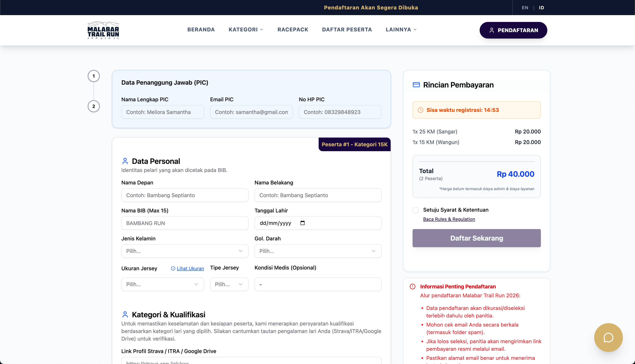Open the Tipe Jersey dropdown
Screen dimensions: 635x364
coord(229,284)
